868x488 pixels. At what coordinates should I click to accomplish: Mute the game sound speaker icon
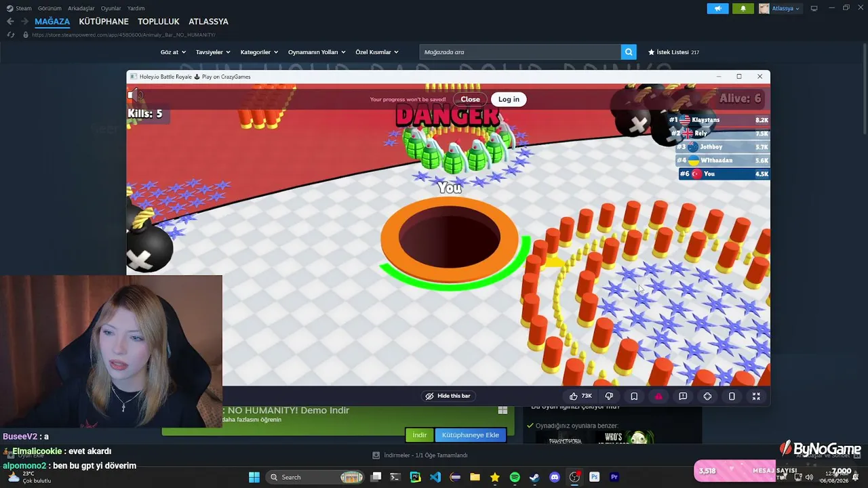click(136, 96)
